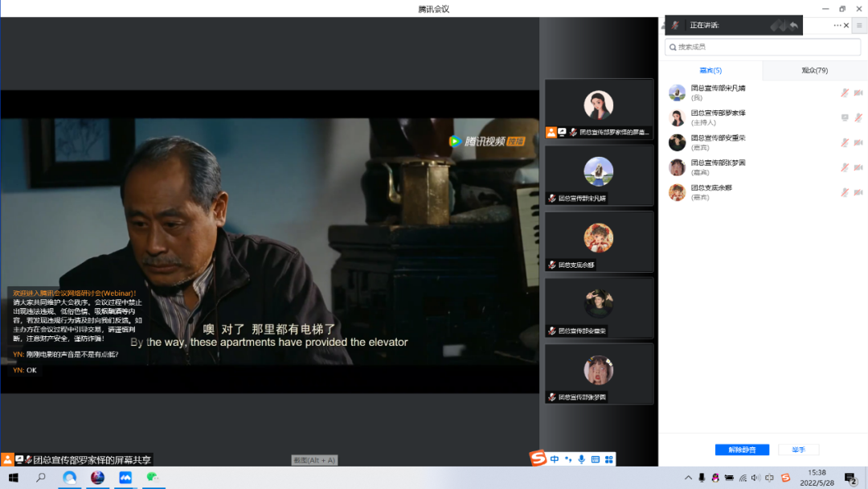This screenshot has height=489, width=868.
Task: Click the Sogou soft keyboard icon
Action: pos(596,459)
